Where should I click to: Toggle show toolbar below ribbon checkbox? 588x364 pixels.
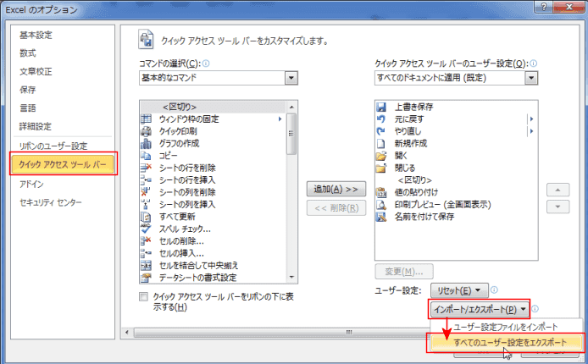pyautogui.click(x=144, y=297)
